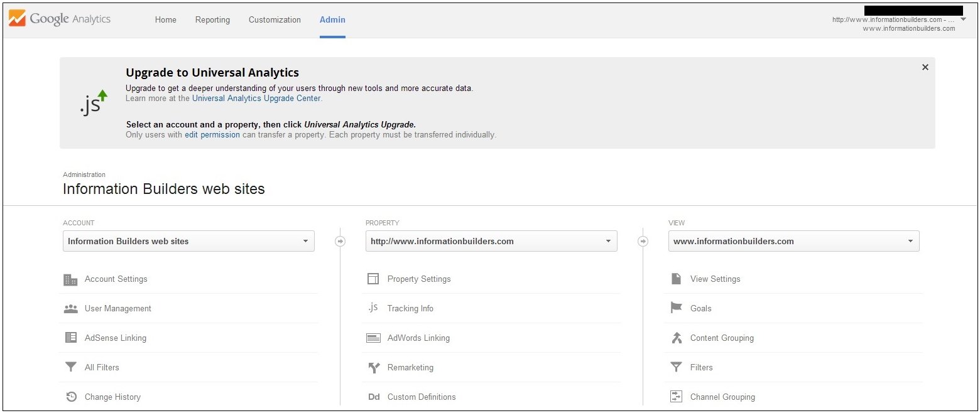Open Filters in the View column
The height and width of the screenshot is (413, 980).
(x=702, y=367)
